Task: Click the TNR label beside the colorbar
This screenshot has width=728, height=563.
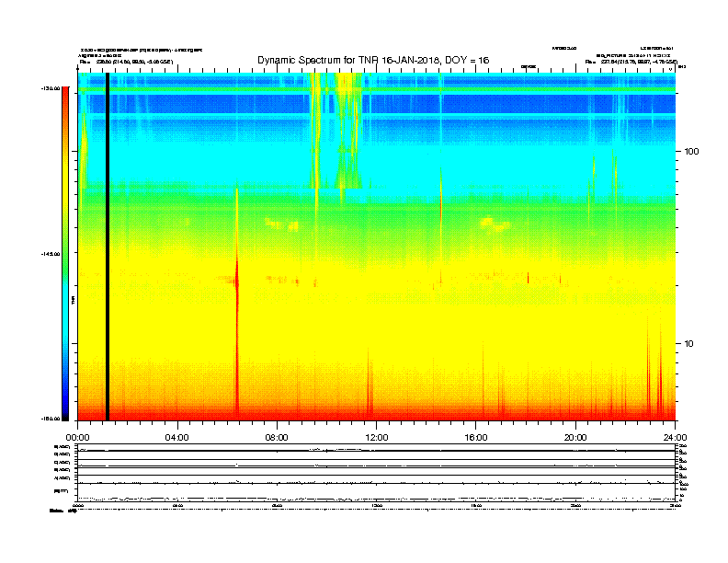Action: click(73, 301)
